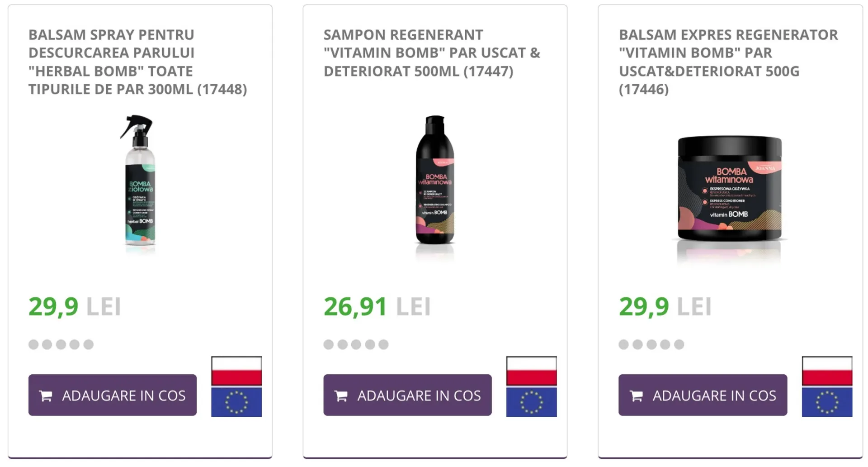
Task: Click cart icon on Balsam Expres Regenerator button
Action: pyautogui.click(x=636, y=396)
